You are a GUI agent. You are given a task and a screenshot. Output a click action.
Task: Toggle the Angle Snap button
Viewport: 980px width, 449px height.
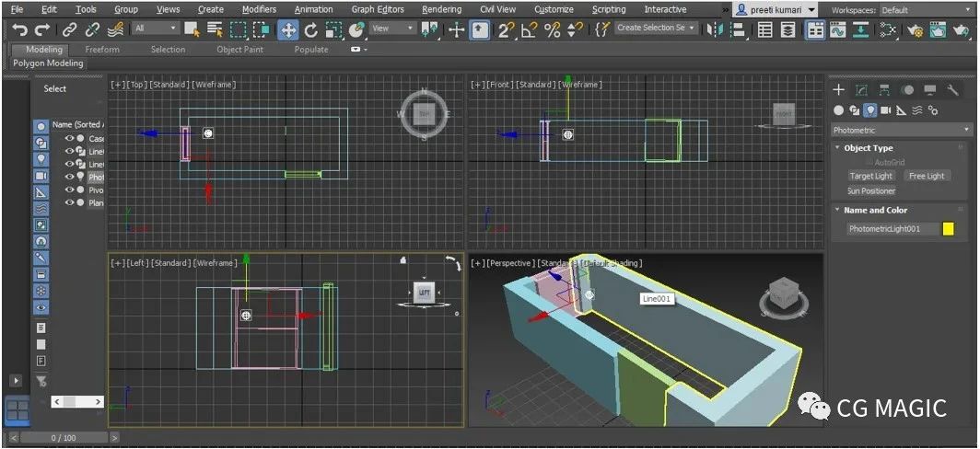click(529, 29)
